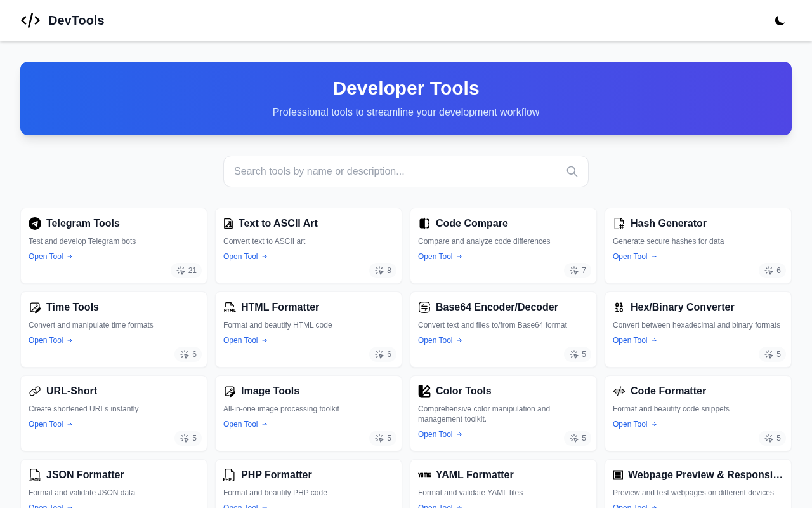Open the Time Tools card title
The height and width of the screenshot is (508, 812).
click(x=72, y=307)
